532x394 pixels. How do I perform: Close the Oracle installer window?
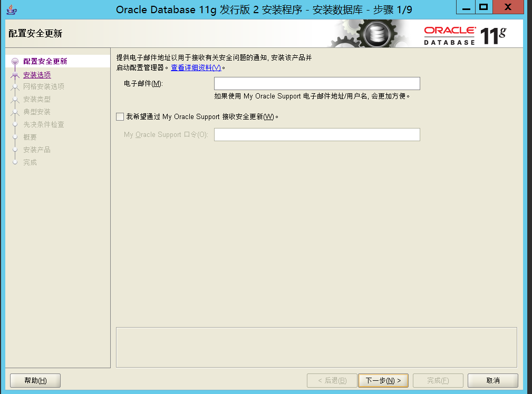coord(508,7)
